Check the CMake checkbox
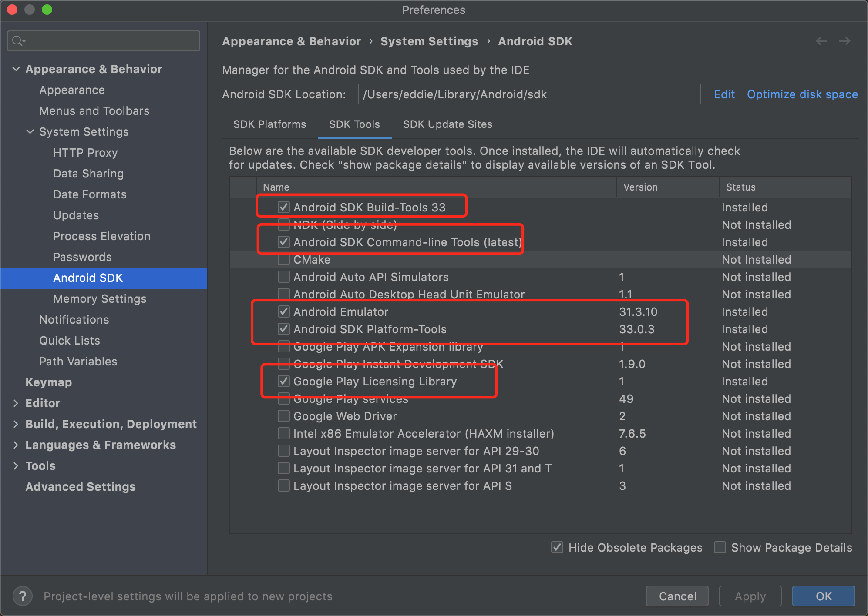Viewport: 868px width, 616px height. click(284, 259)
